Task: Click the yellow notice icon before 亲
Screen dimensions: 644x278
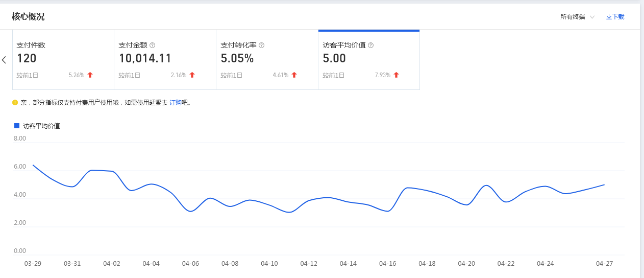Action: pos(15,103)
